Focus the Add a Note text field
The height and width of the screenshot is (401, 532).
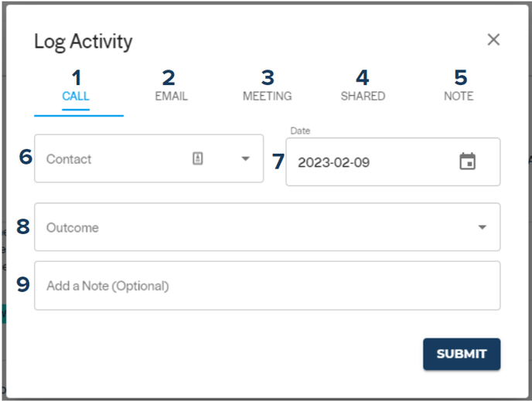(267, 285)
